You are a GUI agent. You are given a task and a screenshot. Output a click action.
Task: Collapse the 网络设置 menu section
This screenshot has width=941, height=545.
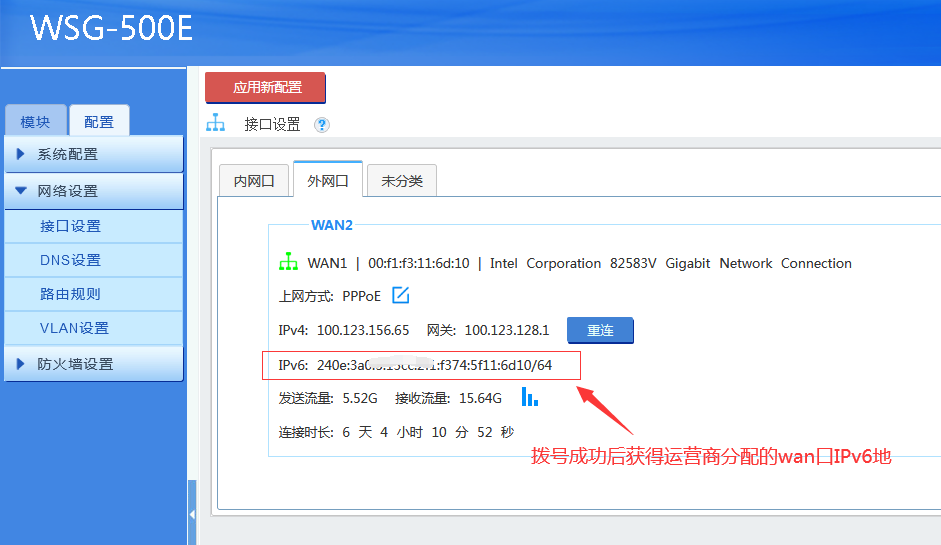click(92, 190)
